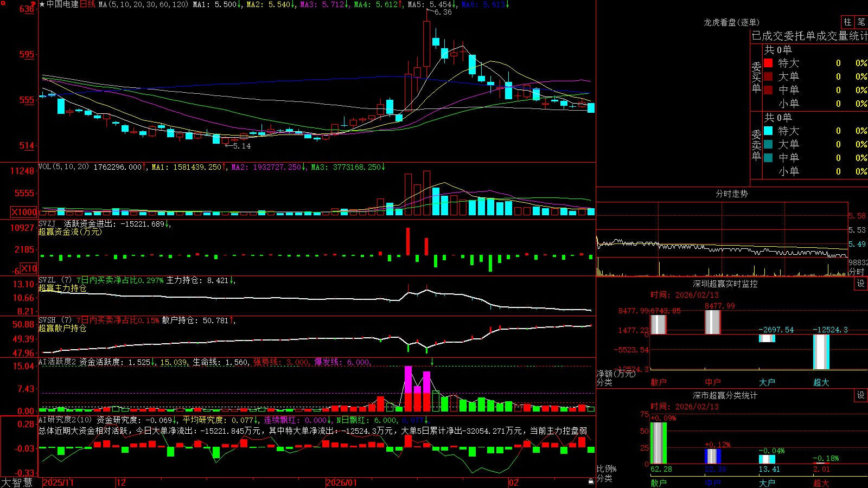Image resolution: width=868 pixels, height=488 pixels.
Task: Click the lock icon at the timeline's end
Action: tap(591, 481)
